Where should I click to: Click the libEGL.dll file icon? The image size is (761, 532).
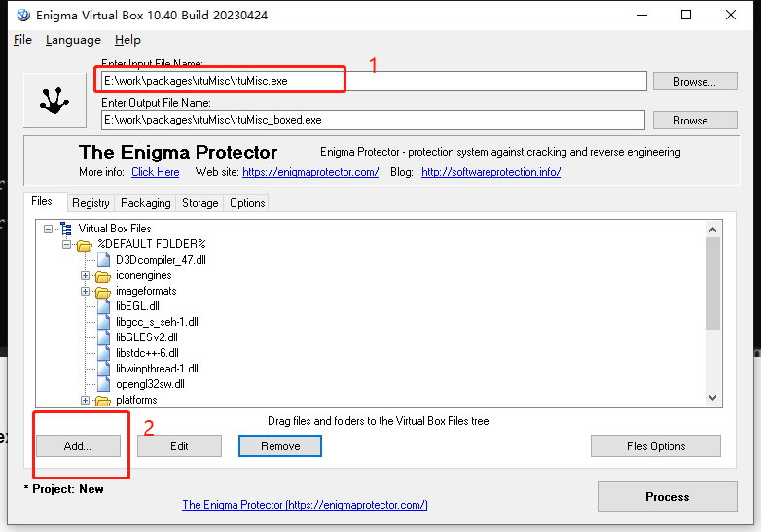(x=103, y=306)
